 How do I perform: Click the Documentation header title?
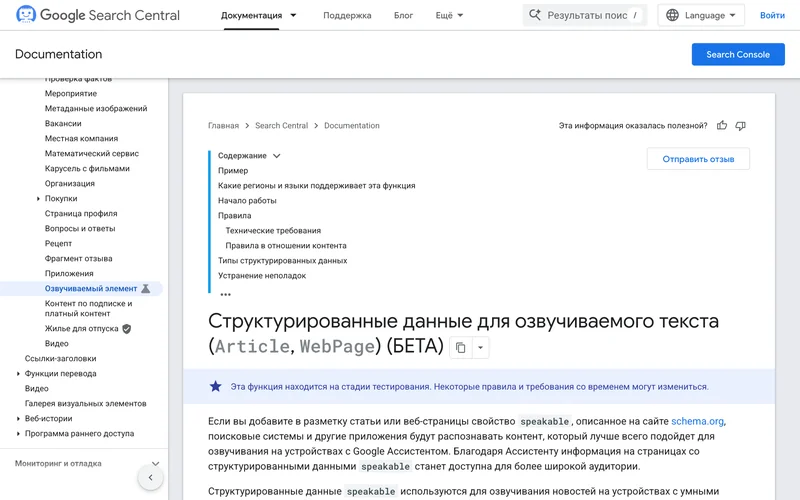pyautogui.click(x=59, y=54)
